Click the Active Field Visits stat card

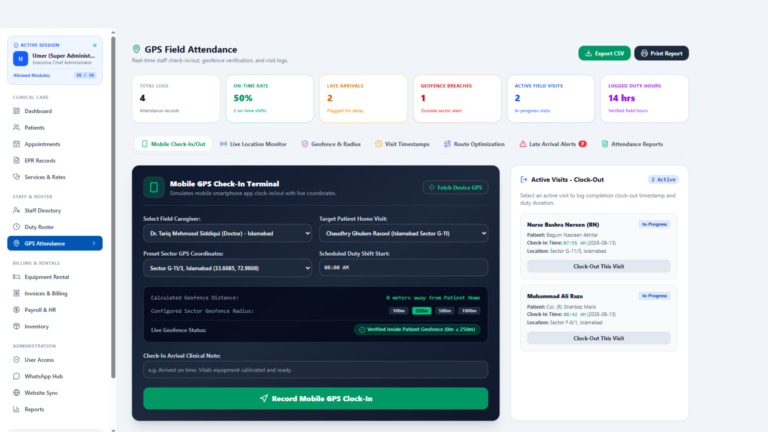point(551,98)
